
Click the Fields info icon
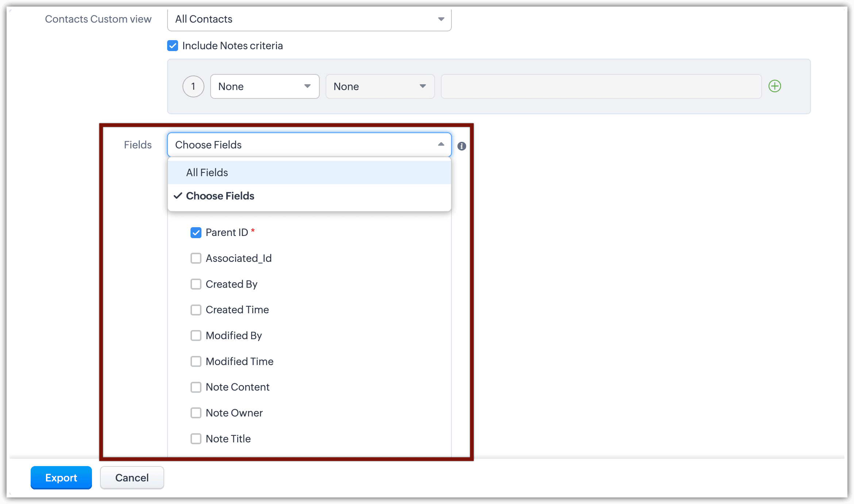(x=462, y=146)
